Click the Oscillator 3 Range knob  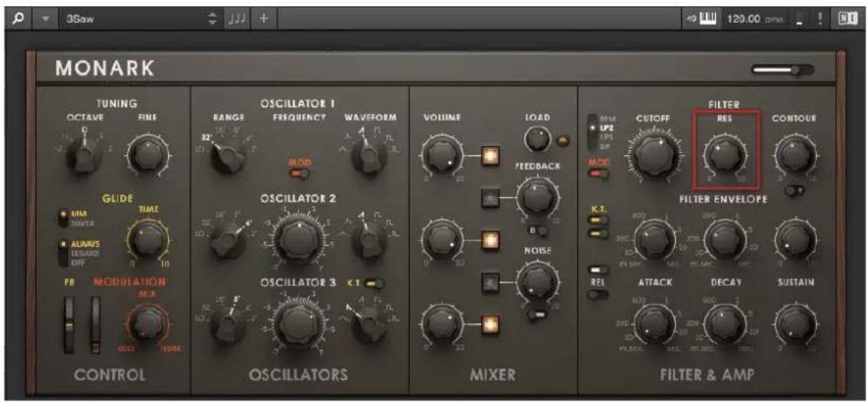(228, 323)
